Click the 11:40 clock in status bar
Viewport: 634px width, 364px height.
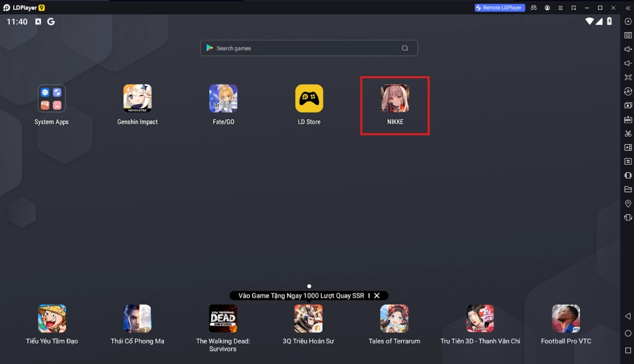[x=17, y=22]
